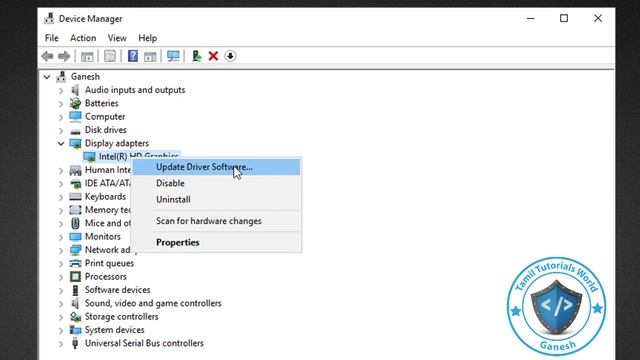Image resolution: width=640 pixels, height=360 pixels.
Task: Click the Disk drives icon
Action: coord(75,131)
